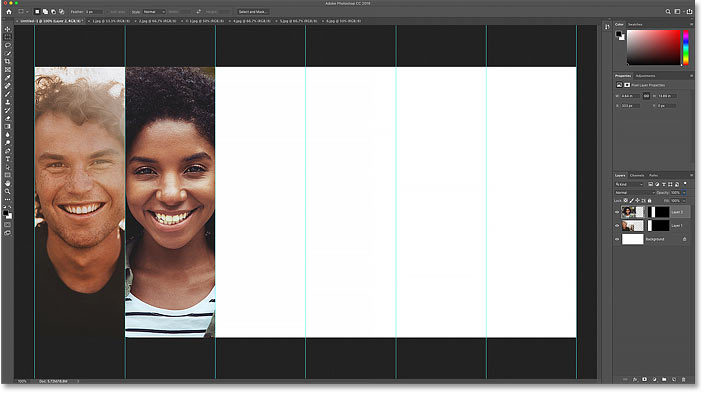This screenshot has width=703, height=393.
Task: Click the Subtract from selection icon
Action: tap(53, 12)
